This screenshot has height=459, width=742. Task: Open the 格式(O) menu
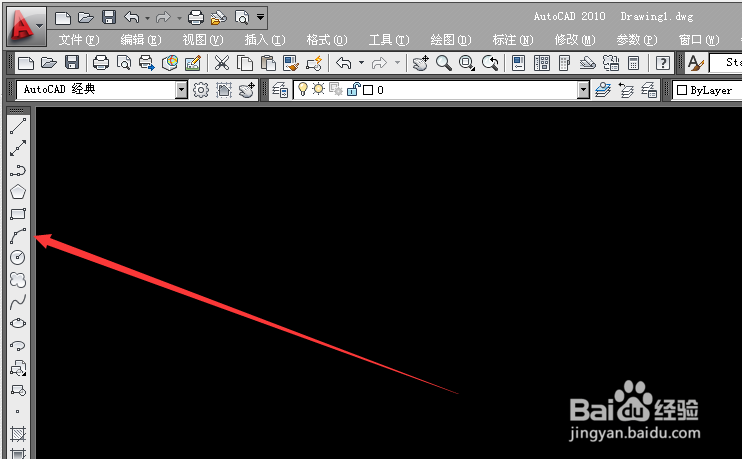pyautogui.click(x=327, y=40)
